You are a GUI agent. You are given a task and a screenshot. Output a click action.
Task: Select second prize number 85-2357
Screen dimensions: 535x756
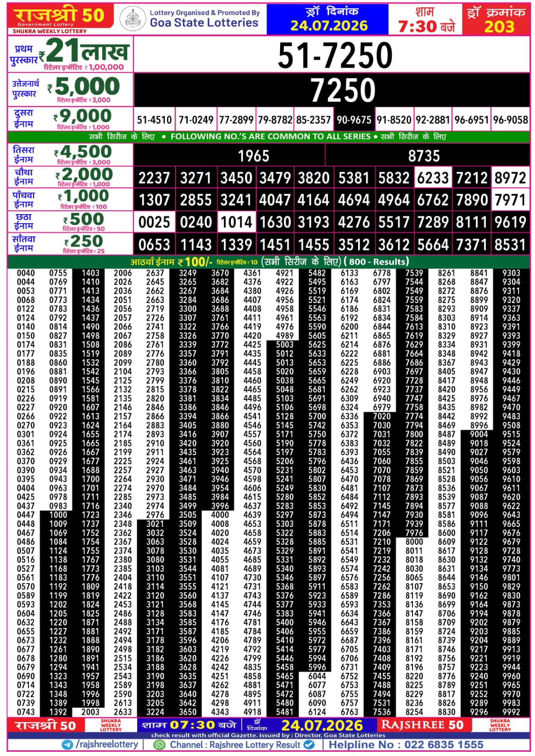[314, 120]
